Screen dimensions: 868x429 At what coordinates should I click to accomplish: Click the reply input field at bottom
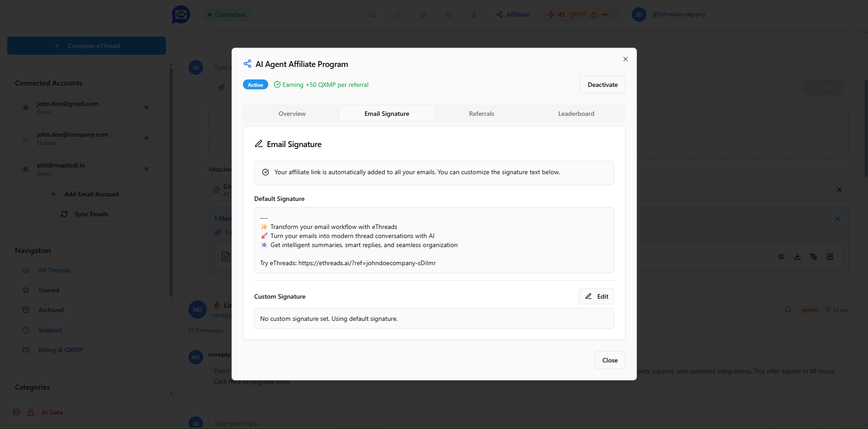528,423
